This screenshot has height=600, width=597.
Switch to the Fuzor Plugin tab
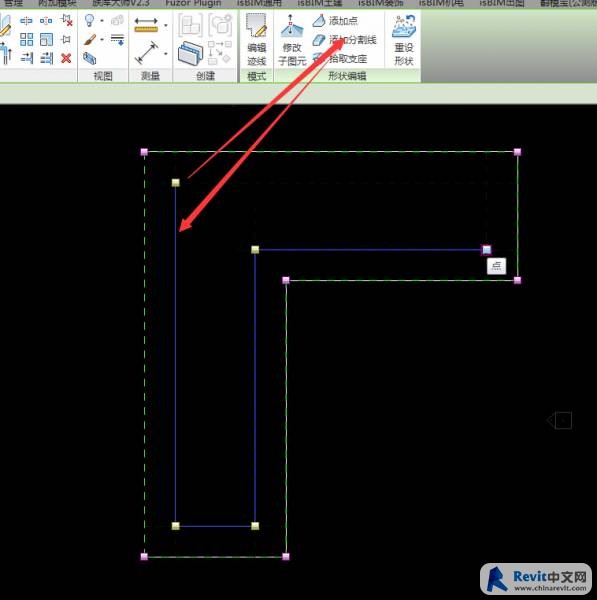click(193, 3)
